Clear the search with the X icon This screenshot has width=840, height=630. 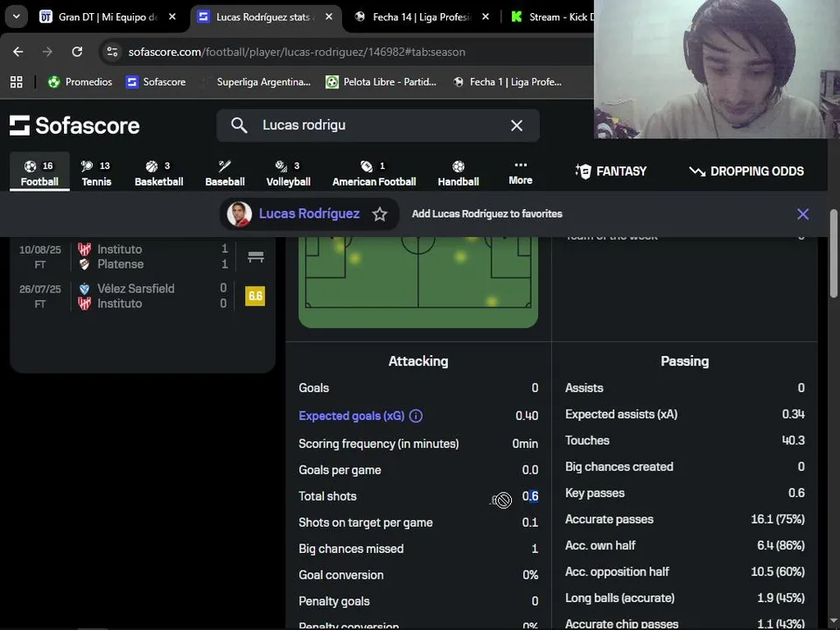point(516,125)
